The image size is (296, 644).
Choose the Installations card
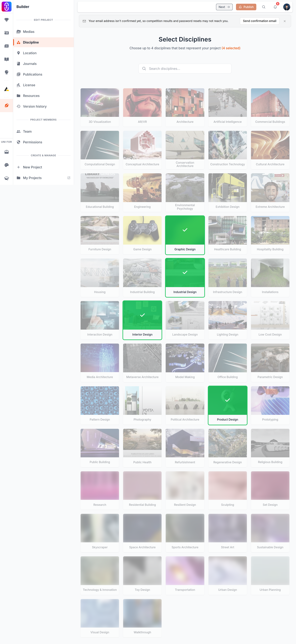[270, 278]
